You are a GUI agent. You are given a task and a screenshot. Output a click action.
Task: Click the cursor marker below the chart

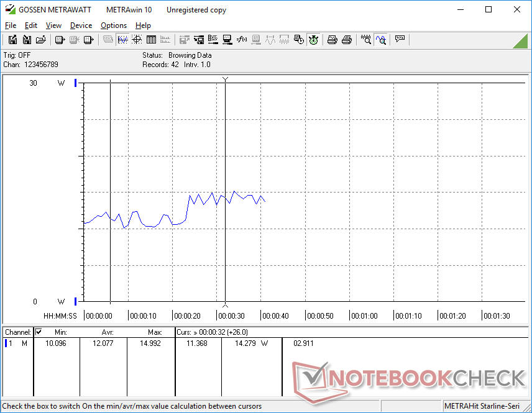click(225, 305)
